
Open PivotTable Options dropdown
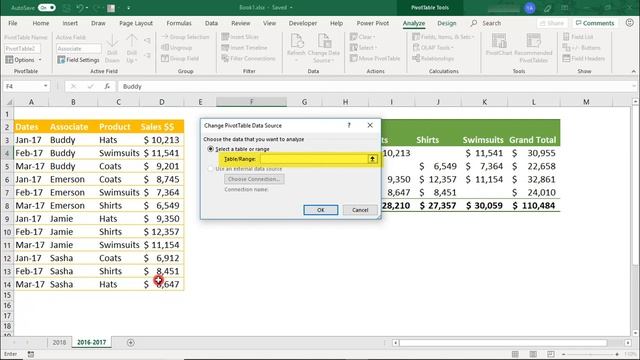coord(24,60)
